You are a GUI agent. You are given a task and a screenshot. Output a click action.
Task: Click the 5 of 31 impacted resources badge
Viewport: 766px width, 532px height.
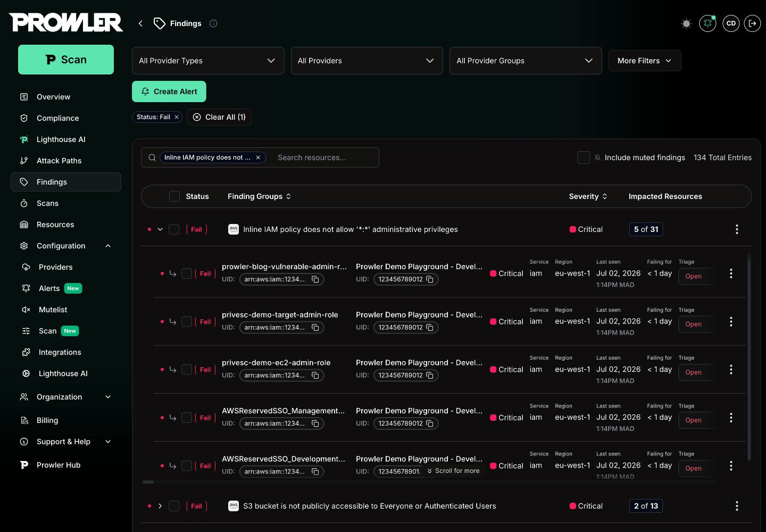coord(646,229)
